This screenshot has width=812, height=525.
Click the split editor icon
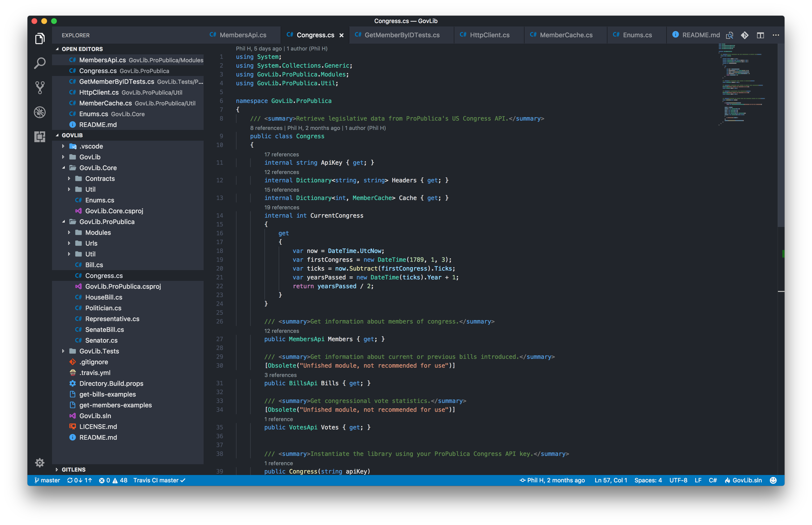click(760, 35)
